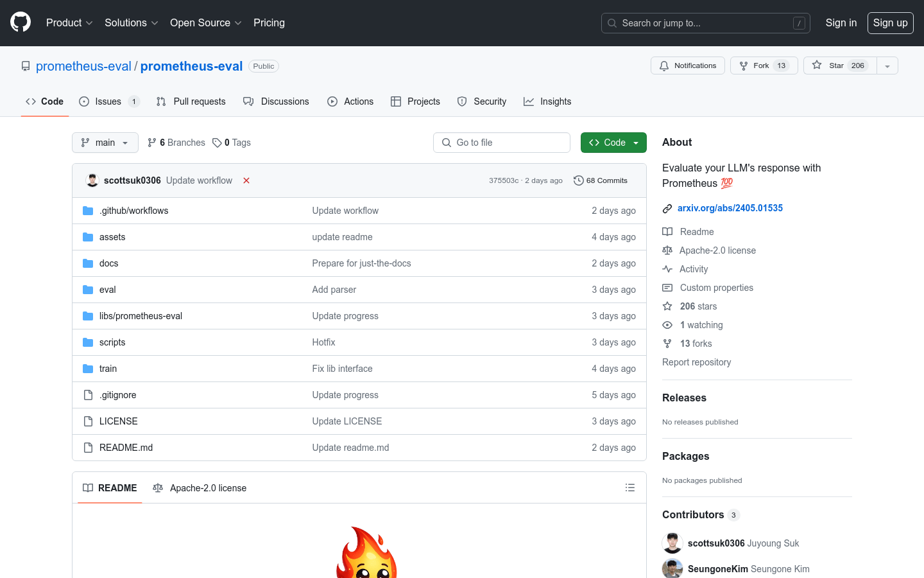Open the prometheus-eval organization link
The height and width of the screenshot is (578, 924).
[83, 66]
